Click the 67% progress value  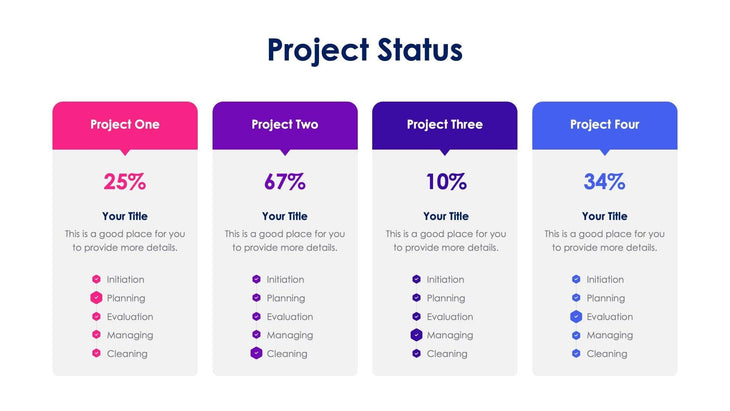click(x=285, y=182)
